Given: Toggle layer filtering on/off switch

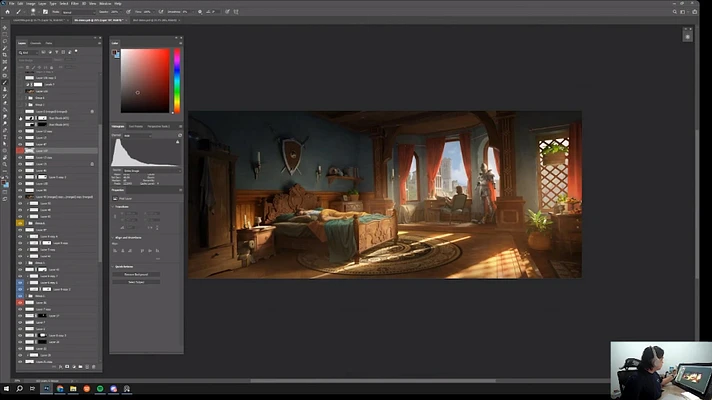Looking at the screenshot, I should 76,51.
